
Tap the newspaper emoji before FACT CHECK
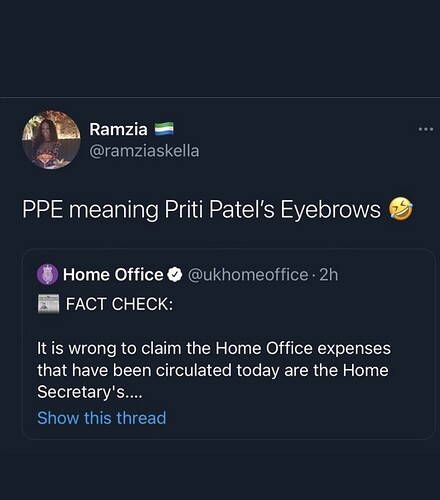[x=48, y=304]
